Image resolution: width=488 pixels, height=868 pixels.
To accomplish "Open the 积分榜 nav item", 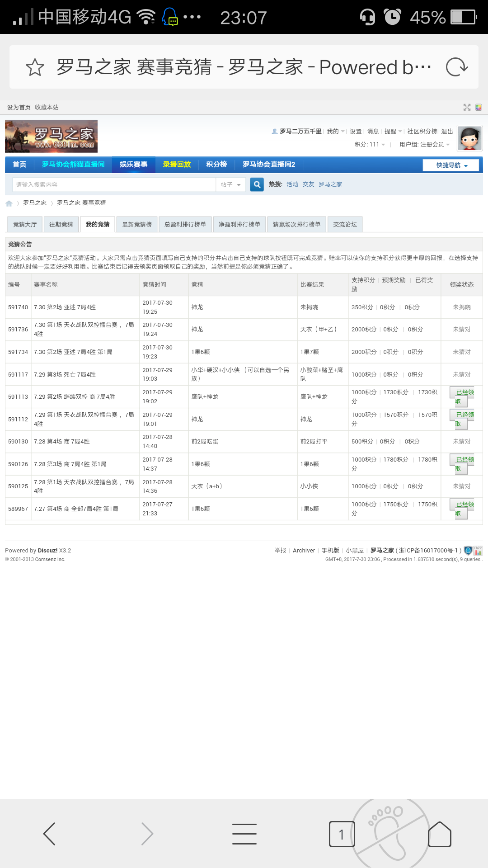I will (x=216, y=165).
